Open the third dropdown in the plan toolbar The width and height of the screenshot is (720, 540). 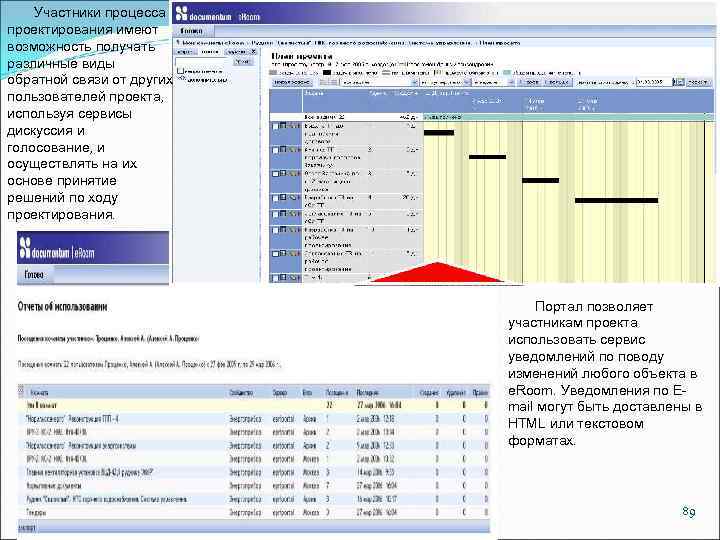pos(493,82)
